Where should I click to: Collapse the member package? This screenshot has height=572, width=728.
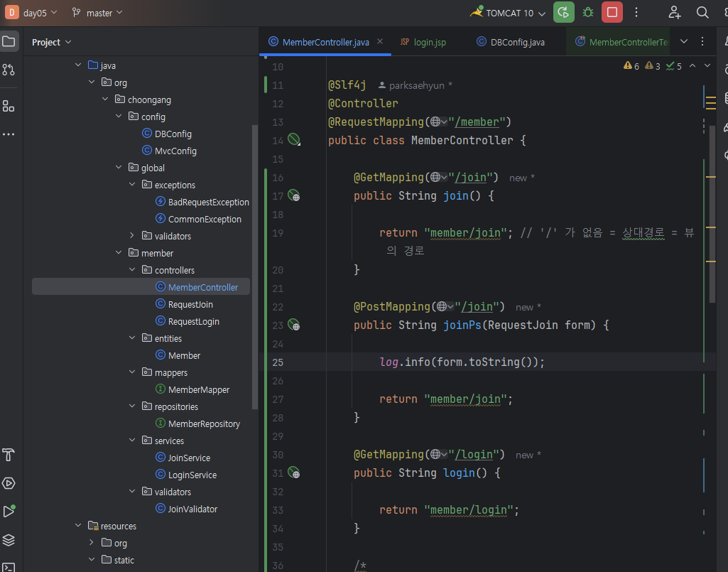119,253
